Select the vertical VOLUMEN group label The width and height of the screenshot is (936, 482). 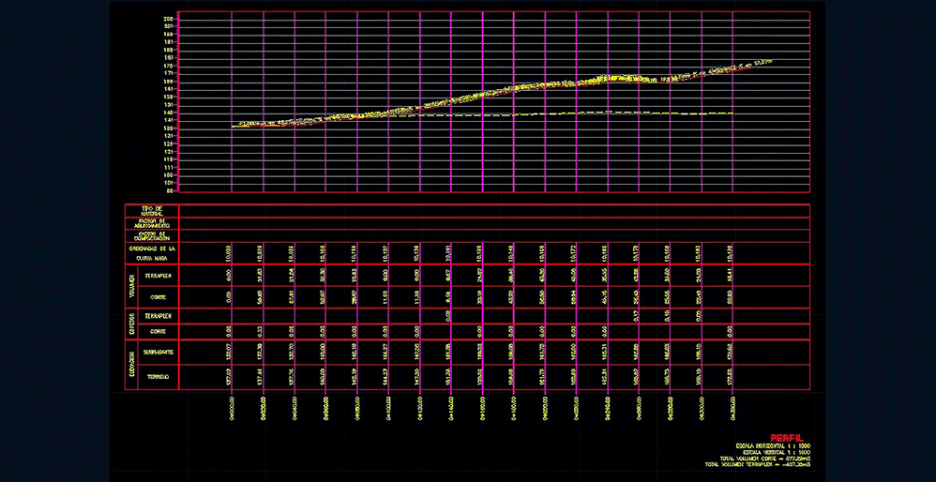(131, 287)
